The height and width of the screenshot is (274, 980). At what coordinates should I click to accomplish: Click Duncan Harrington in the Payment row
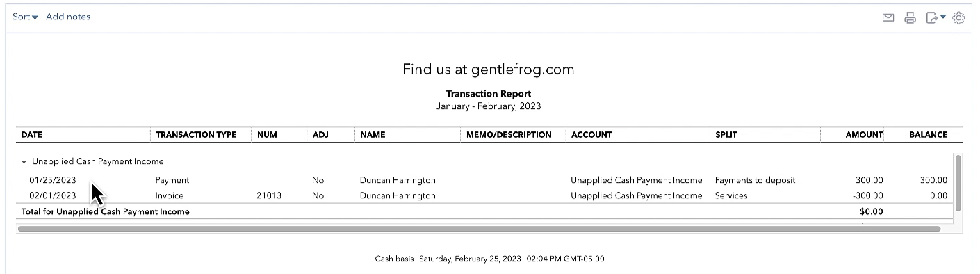click(x=398, y=180)
